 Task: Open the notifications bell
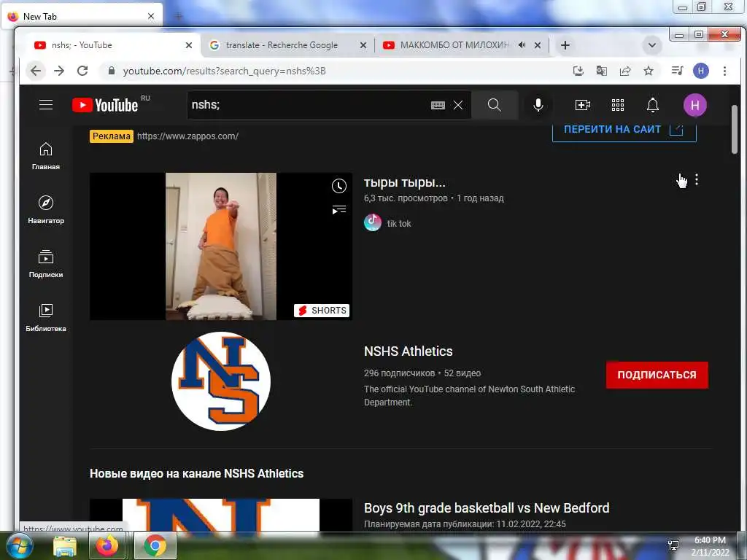click(653, 105)
